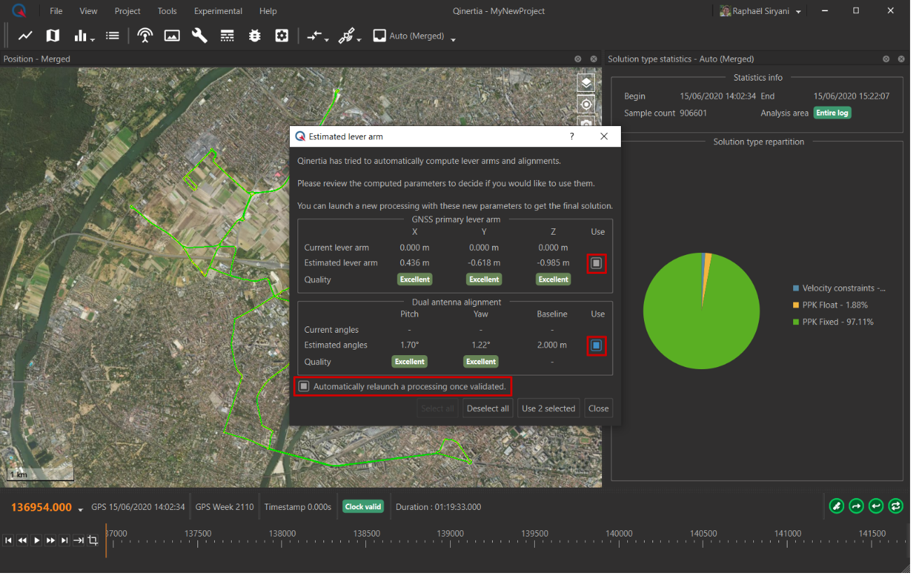Open the map view toolbar icon
Viewport: 924px width, 587px height.
[53, 36]
